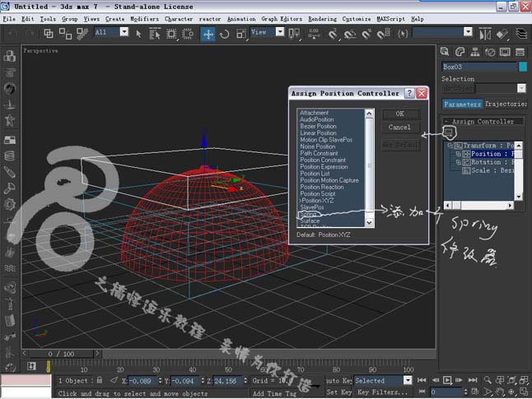The height and width of the screenshot is (399, 532).
Task: Toggle Window/Crossing selection mode
Action: [x=188, y=34]
